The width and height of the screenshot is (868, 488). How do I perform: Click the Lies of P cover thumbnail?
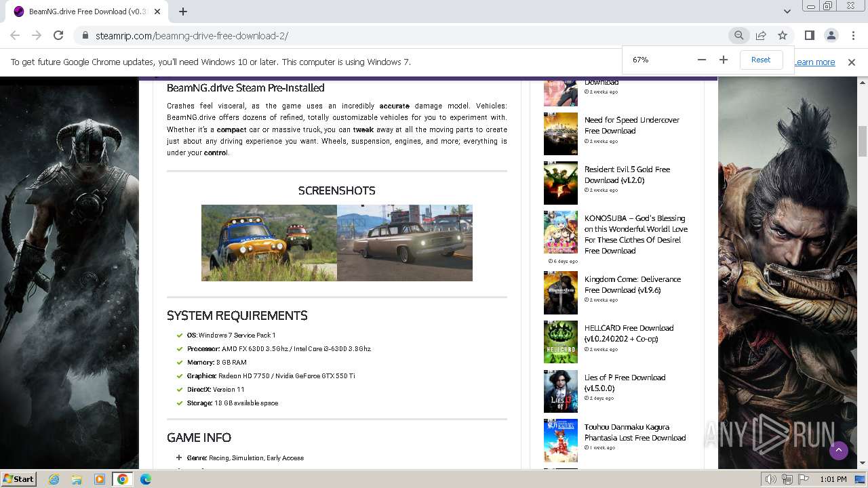point(561,391)
